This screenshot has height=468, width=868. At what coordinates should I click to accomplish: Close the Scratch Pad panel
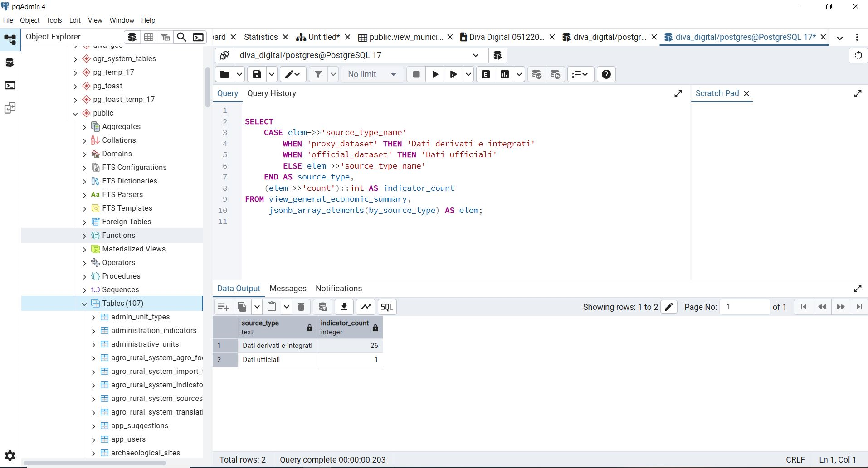[x=746, y=93]
